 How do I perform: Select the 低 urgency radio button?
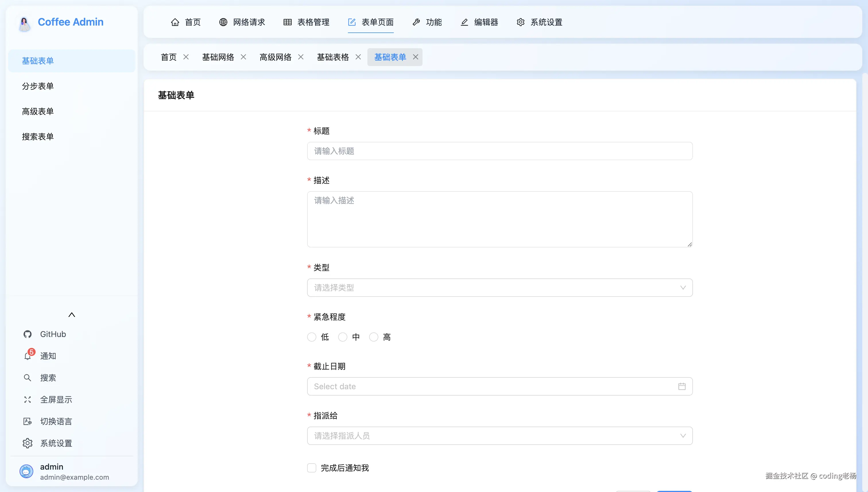click(311, 337)
